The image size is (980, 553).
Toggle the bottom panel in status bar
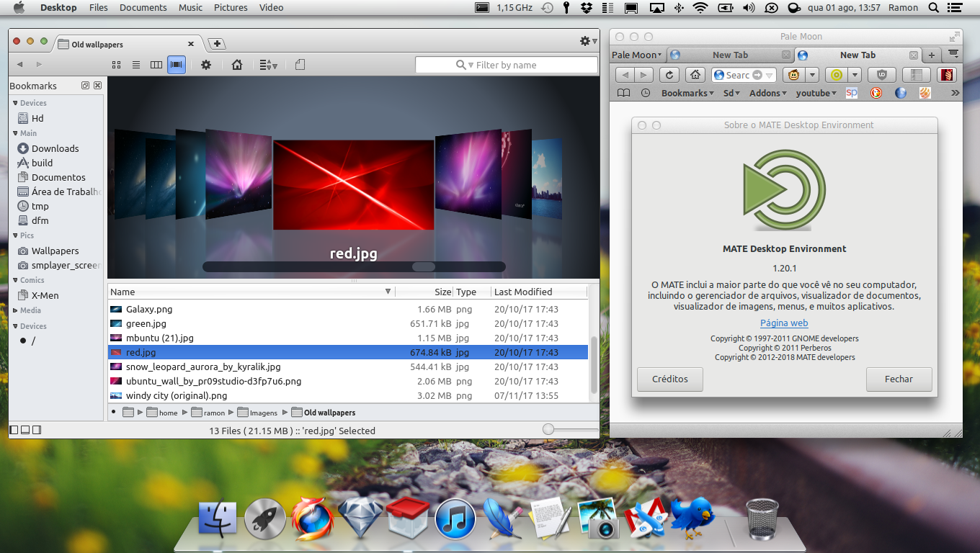25,430
